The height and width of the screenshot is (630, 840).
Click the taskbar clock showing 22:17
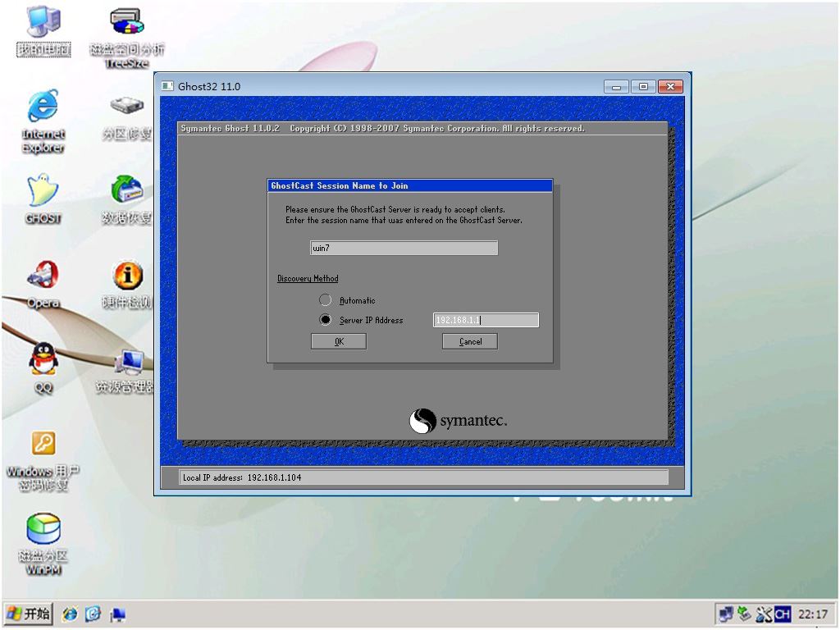813,614
